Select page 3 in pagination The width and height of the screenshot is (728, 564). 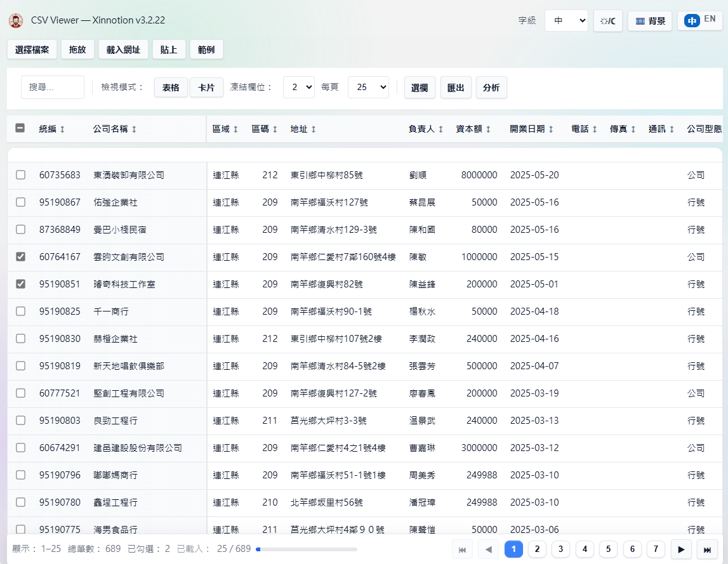(560, 549)
